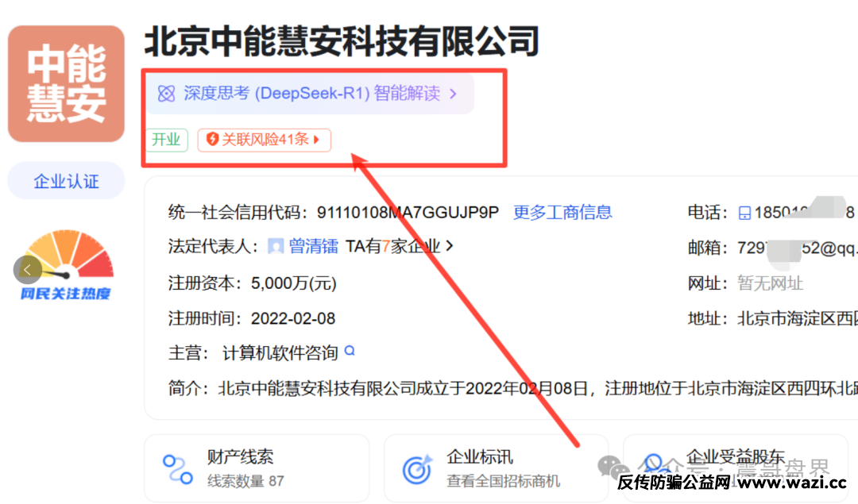Click the red risk shield icon

click(x=212, y=140)
